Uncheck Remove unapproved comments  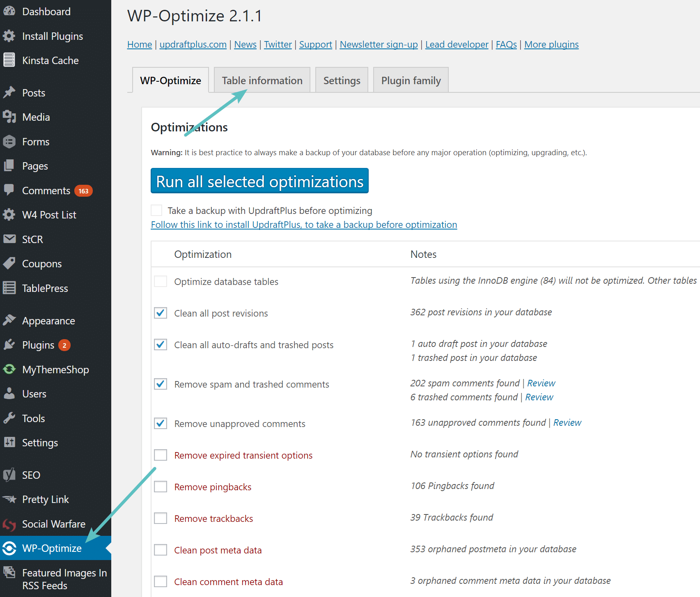(x=161, y=423)
